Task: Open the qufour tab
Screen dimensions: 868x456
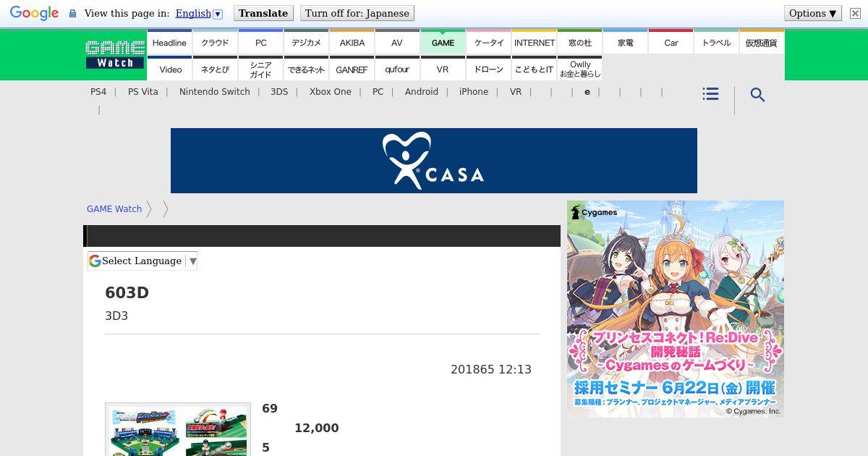Action: (397, 69)
